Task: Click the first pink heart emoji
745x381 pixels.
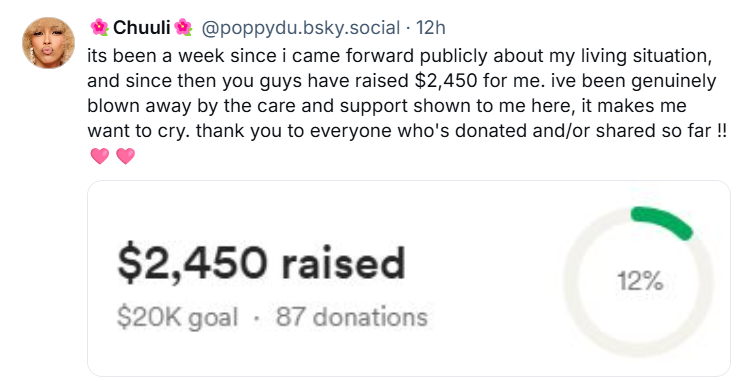Action: (x=100, y=156)
